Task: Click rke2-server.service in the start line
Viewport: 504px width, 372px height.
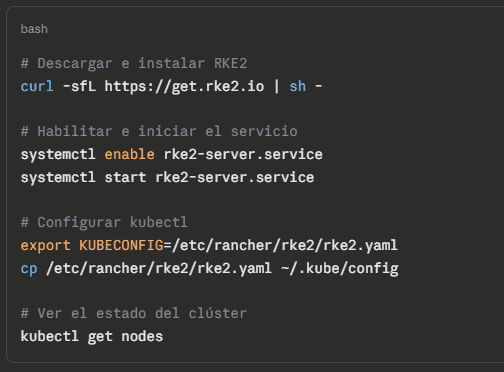Action: 235,177
